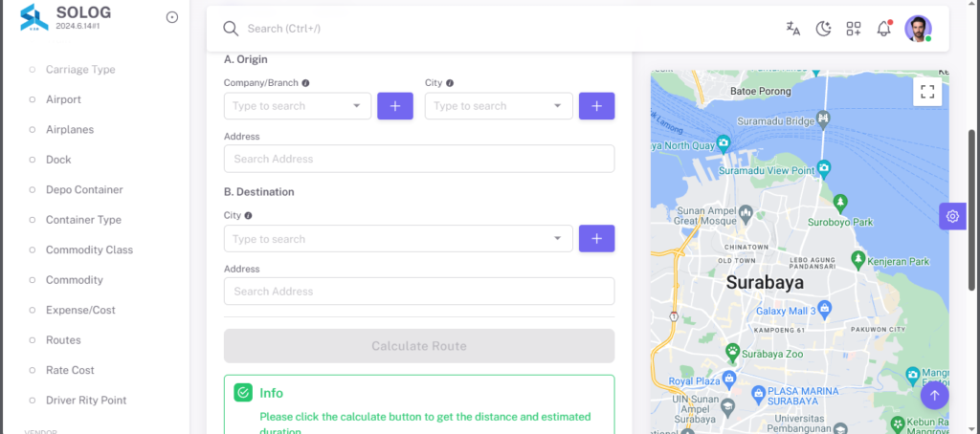Screen dimensions: 980x434
Task: Click Suramadu Bridge map marker
Action: [x=824, y=118]
